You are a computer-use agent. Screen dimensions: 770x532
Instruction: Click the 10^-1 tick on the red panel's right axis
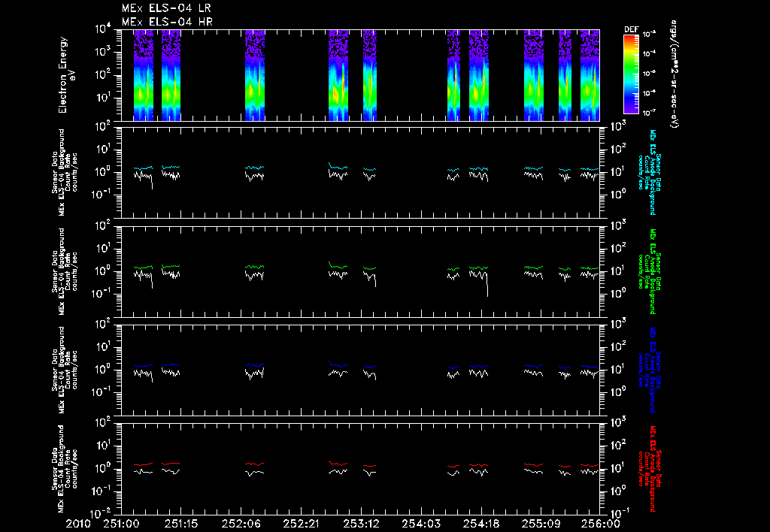coord(618,512)
